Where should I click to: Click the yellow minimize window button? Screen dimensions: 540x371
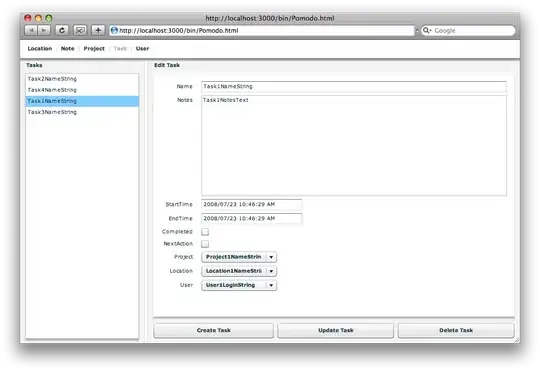point(38,18)
